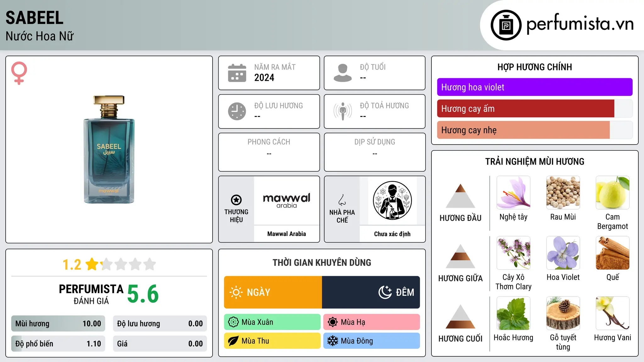Click the Mawwal Arabia brand logo
Screen dimensions: 644x362
(x=286, y=200)
